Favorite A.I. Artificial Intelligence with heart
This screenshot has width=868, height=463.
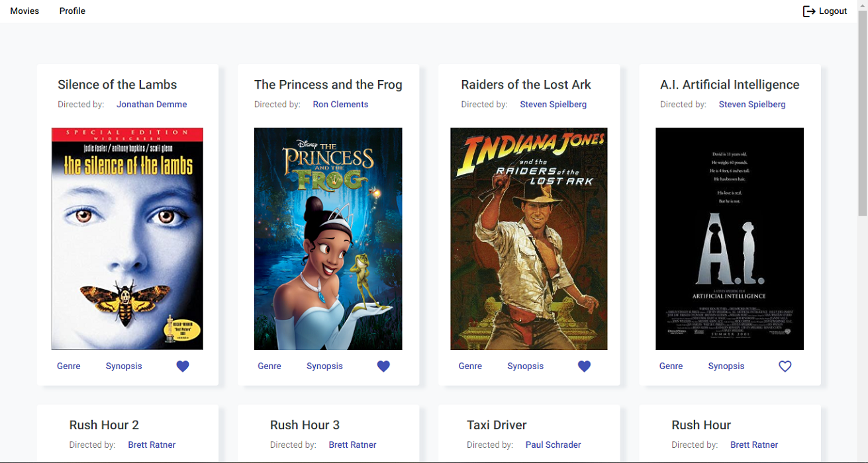[x=785, y=366]
